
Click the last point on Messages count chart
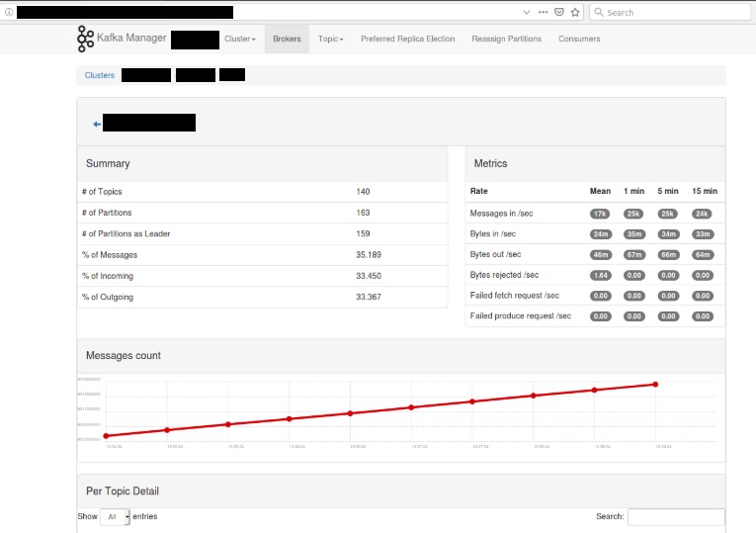655,385
